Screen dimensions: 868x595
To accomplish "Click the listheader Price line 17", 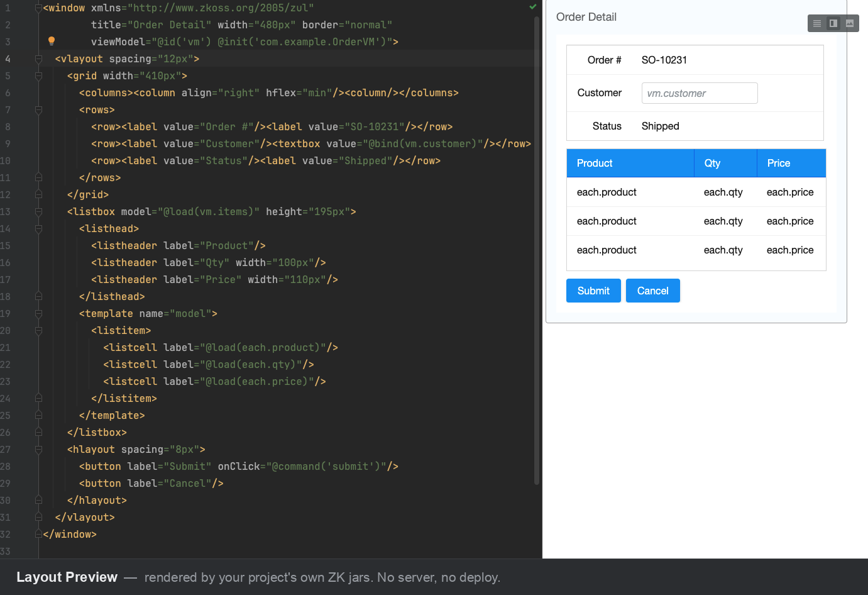I will [x=215, y=279].
